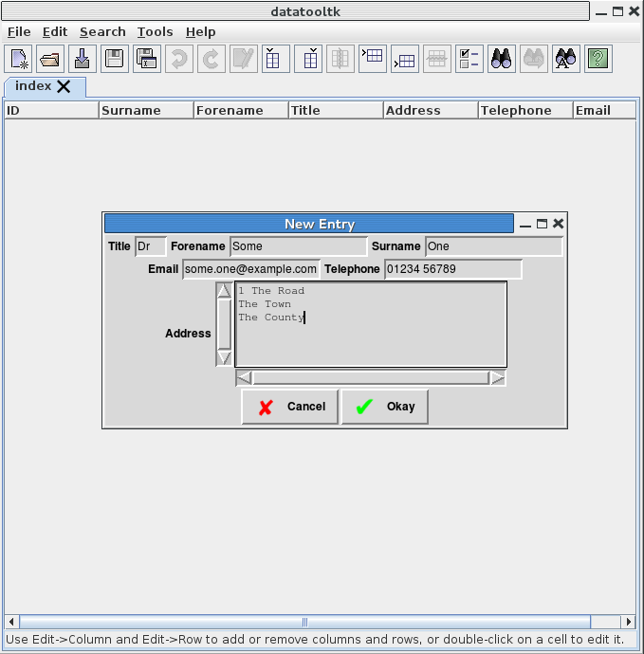
Task: Click the binoculars Find icon
Action: click(x=501, y=59)
